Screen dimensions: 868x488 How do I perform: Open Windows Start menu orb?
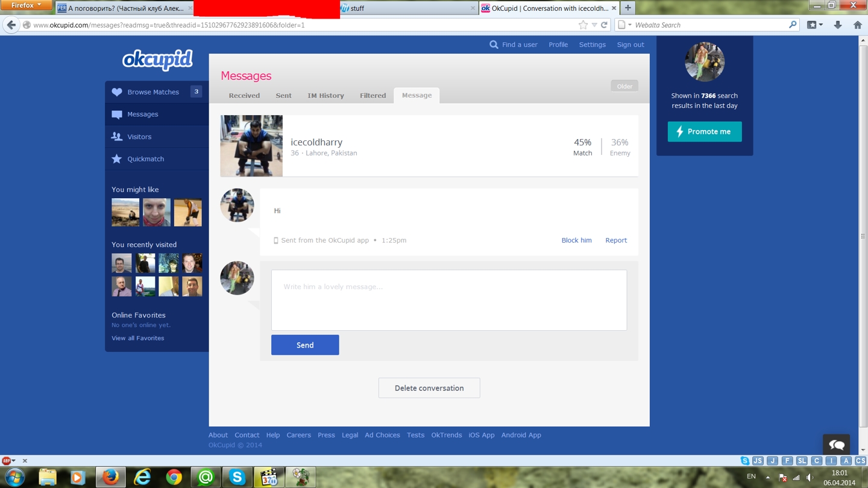tap(14, 477)
